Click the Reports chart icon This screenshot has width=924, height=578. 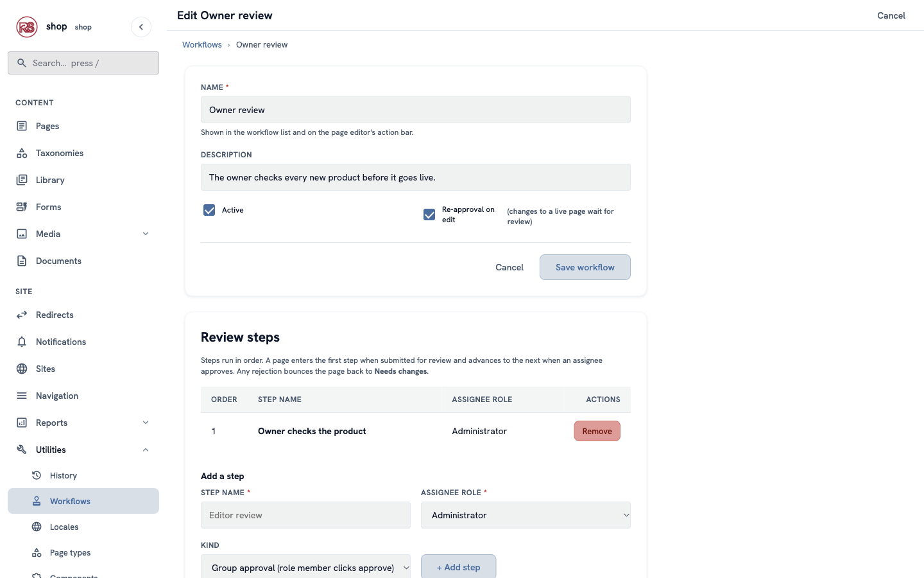(22, 423)
